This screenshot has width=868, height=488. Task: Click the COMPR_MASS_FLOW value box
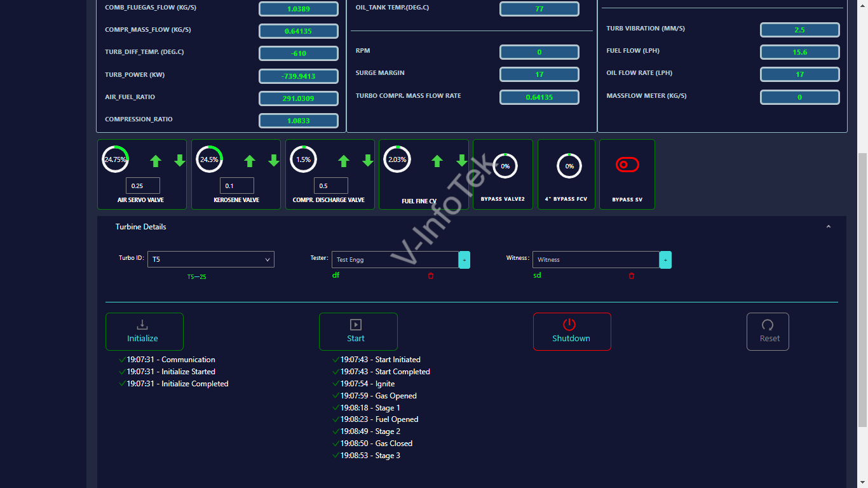[299, 31]
